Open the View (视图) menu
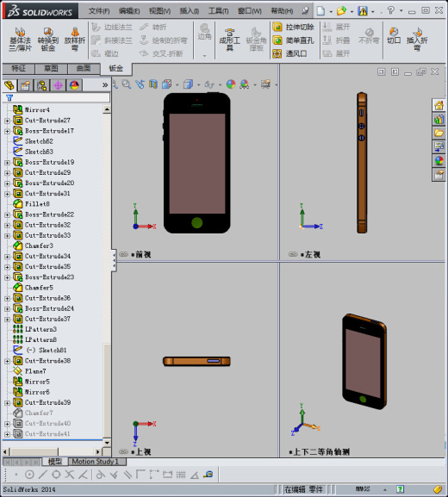Image resolution: width=448 pixels, height=497 pixels. pyautogui.click(x=159, y=11)
